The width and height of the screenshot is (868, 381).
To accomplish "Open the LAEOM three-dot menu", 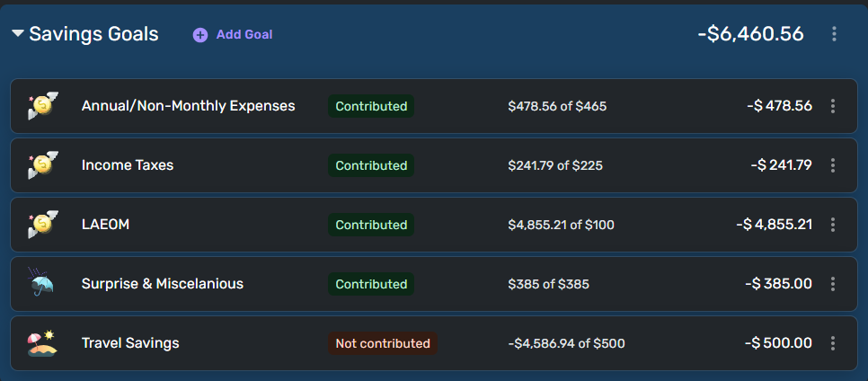I will pos(833,225).
